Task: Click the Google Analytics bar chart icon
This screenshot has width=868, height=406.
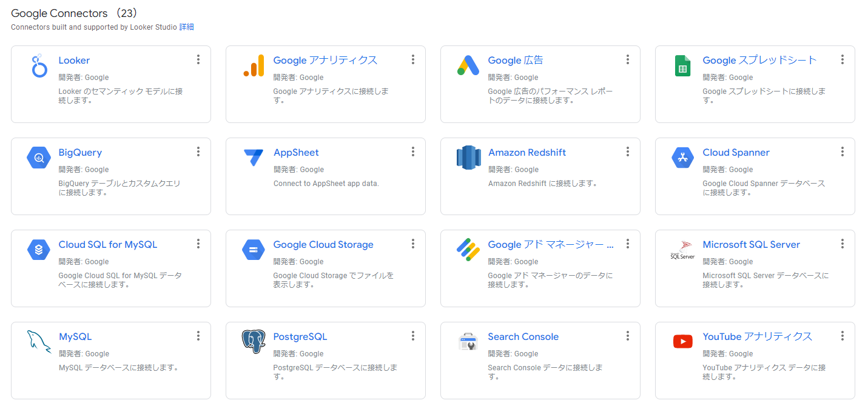Action: tap(254, 65)
